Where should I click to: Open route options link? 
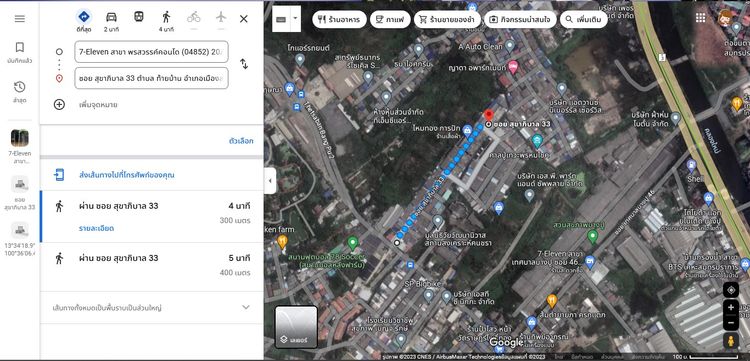(241, 141)
